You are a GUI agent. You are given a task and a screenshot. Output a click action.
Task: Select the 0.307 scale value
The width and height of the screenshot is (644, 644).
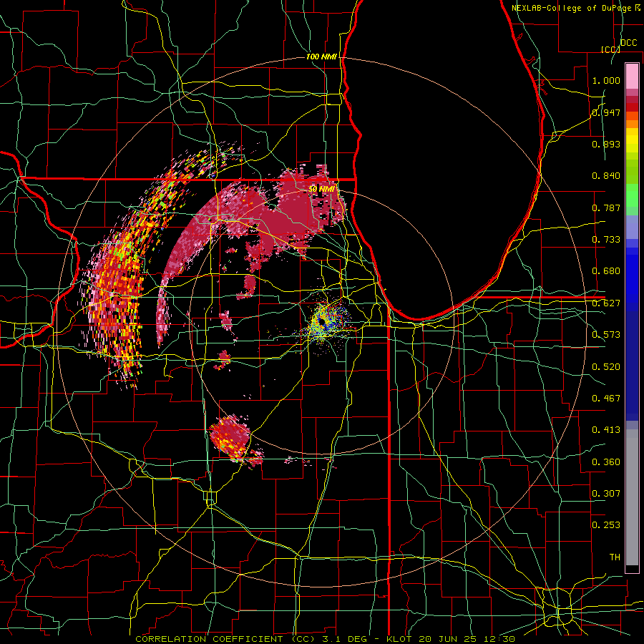(606, 494)
